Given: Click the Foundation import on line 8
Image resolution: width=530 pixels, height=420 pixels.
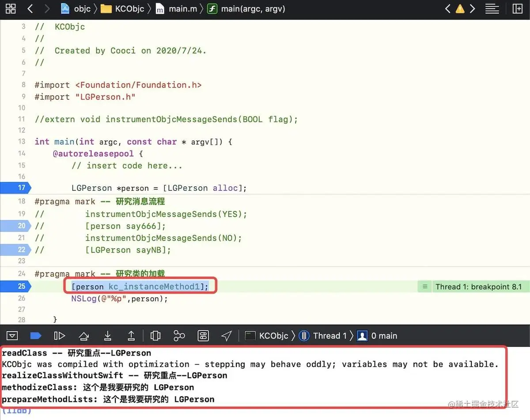Looking at the screenshot, I should 118,85.
